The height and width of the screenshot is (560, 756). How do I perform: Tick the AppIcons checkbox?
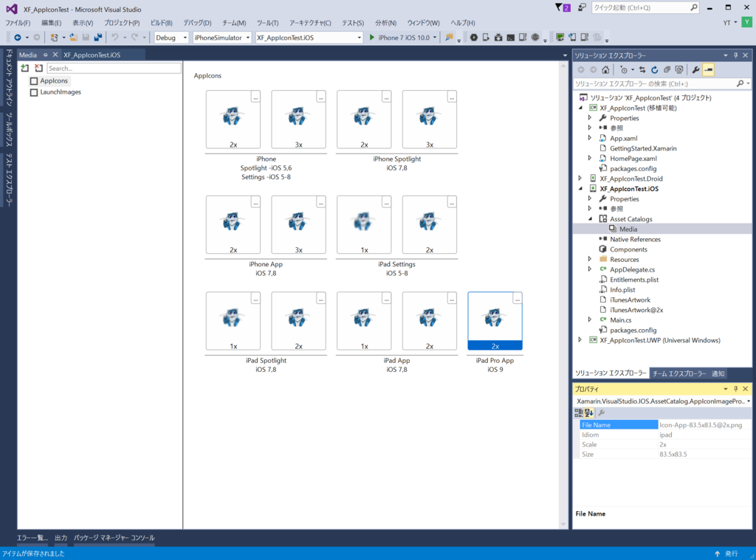(34, 81)
